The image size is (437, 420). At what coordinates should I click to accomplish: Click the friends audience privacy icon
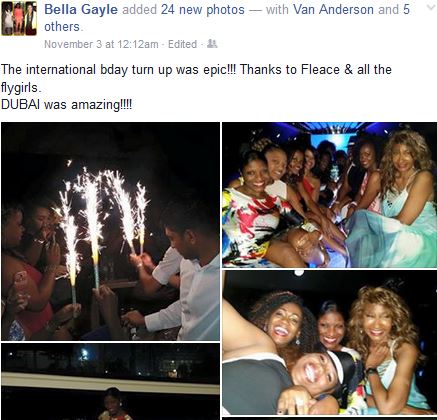(212, 44)
